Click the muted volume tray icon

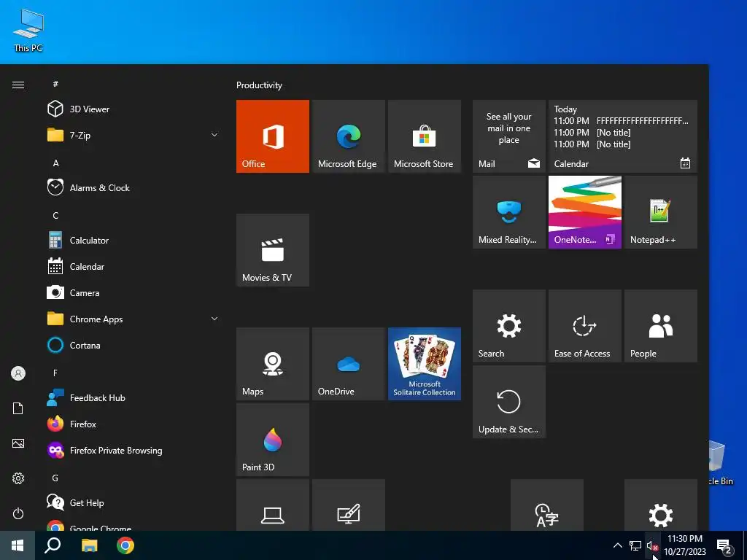pos(652,545)
